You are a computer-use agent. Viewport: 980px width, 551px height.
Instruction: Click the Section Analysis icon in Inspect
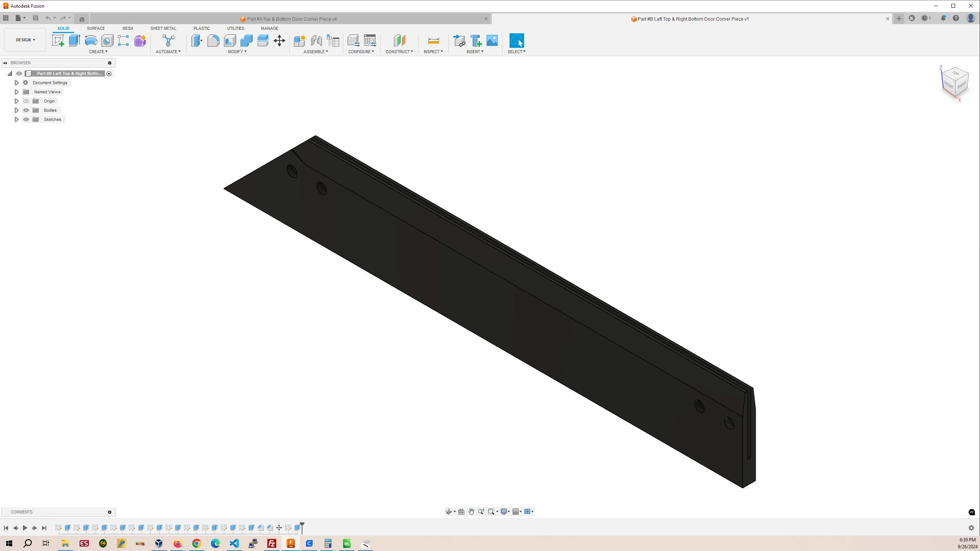[434, 51]
